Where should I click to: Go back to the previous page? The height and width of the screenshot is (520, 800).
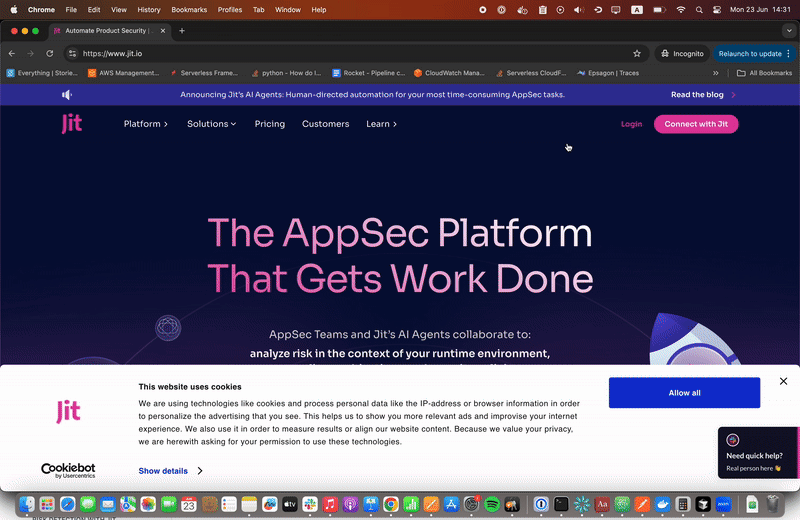(x=12, y=54)
